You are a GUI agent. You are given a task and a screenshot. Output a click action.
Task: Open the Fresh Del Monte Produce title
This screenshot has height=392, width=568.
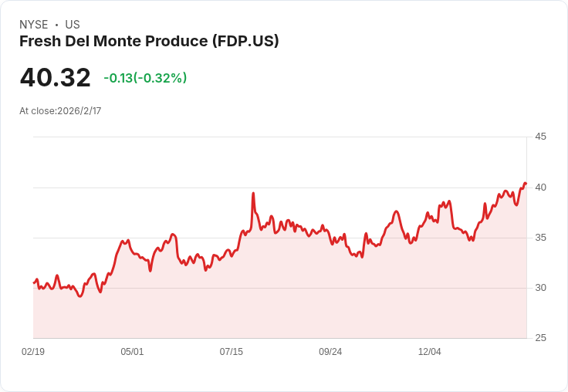(x=149, y=42)
